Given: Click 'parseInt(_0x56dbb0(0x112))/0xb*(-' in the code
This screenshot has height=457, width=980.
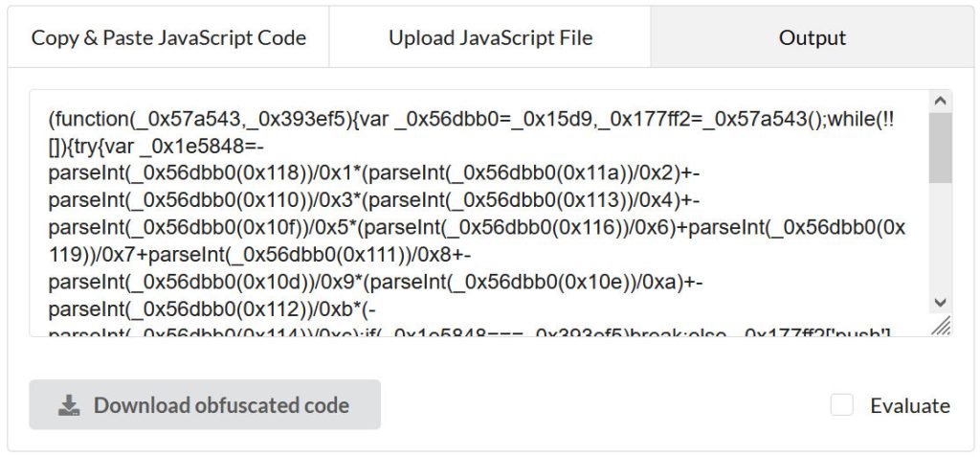Looking at the screenshot, I should pos(212,309).
